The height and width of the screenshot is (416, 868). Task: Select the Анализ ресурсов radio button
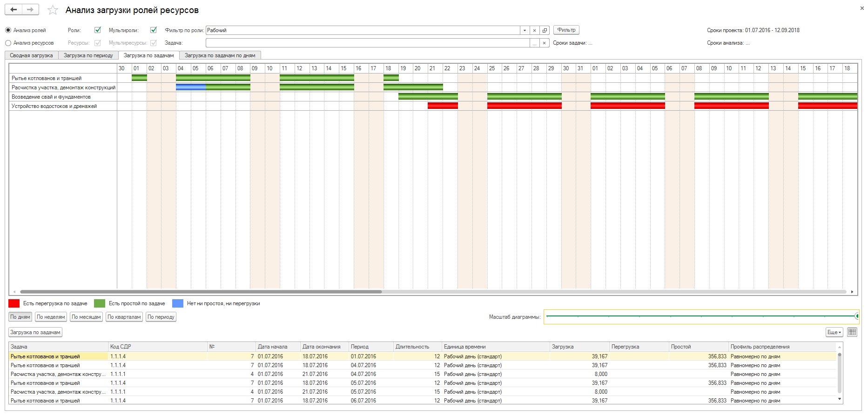tap(8, 43)
